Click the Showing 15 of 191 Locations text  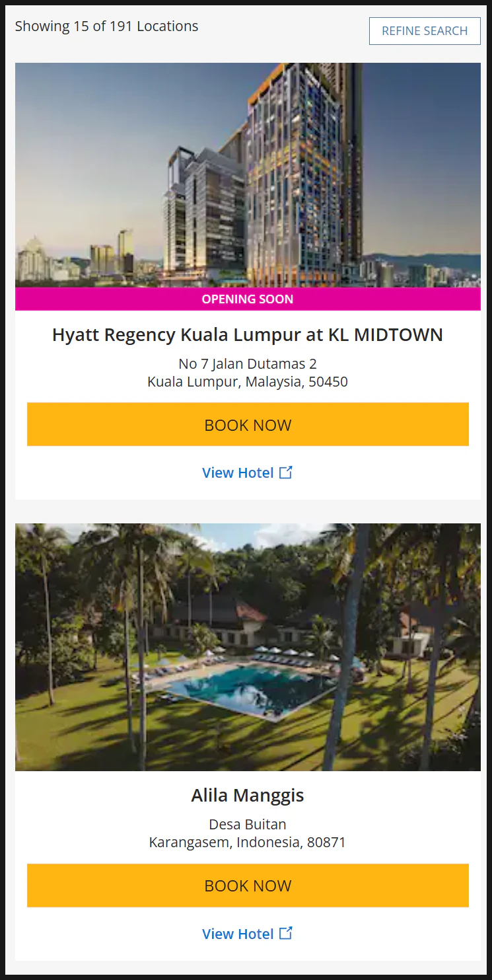[x=106, y=26]
